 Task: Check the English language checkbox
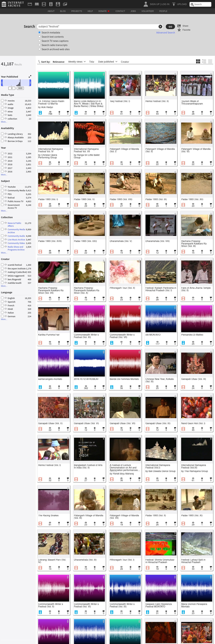[x=2, y=298]
